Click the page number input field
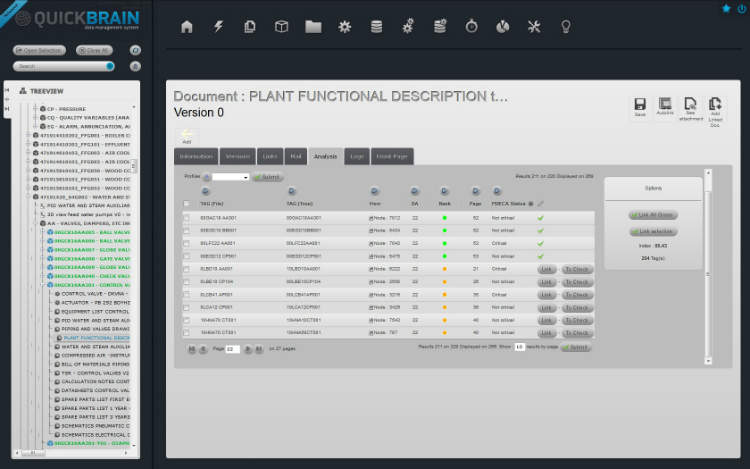 [x=232, y=349]
